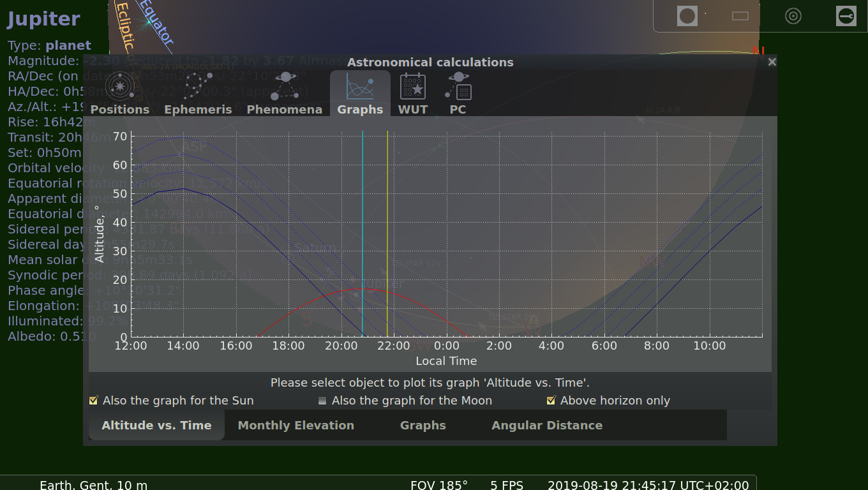Uncheck 'Above horizon only'

coord(551,400)
